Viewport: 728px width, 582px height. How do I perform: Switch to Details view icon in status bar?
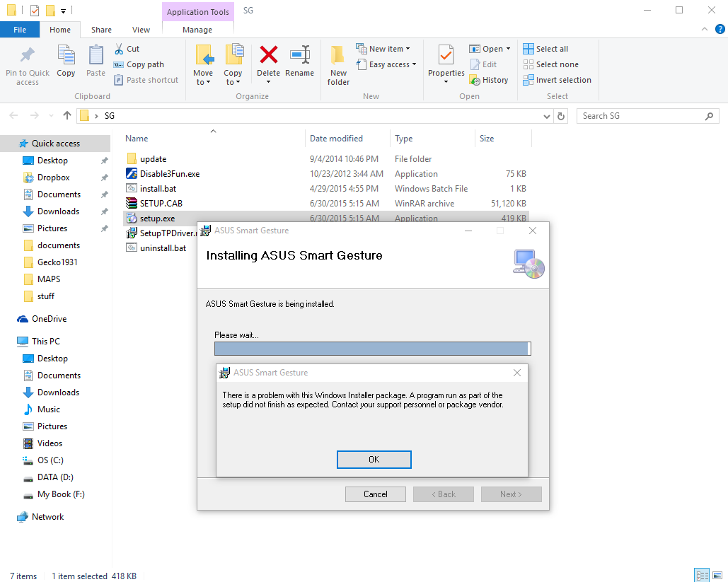702,576
